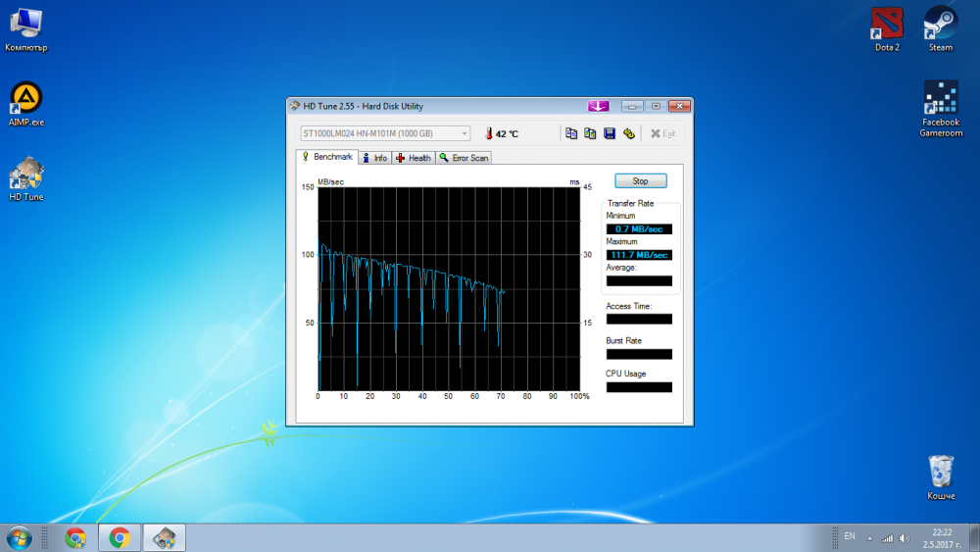Click the copy screenshot to clipboard icon
Image resolution: width=980 pixels, height=552 pixels.
590,133
